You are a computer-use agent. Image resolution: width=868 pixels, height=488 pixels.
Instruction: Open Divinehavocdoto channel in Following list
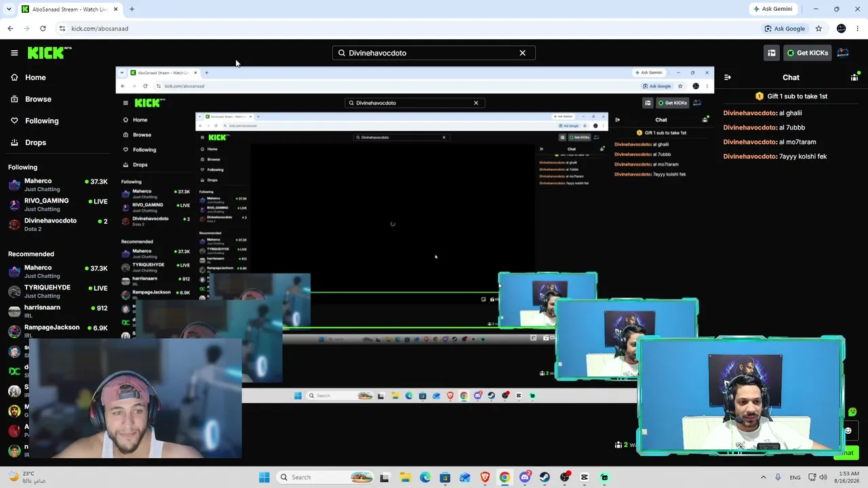click(58, 224)
